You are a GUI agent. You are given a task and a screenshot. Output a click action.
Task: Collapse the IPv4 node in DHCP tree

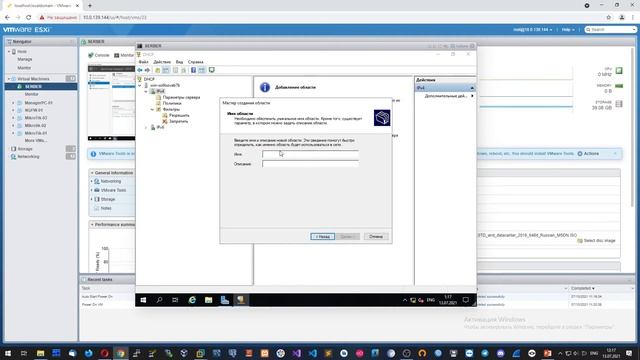click(x=146, y=91)
